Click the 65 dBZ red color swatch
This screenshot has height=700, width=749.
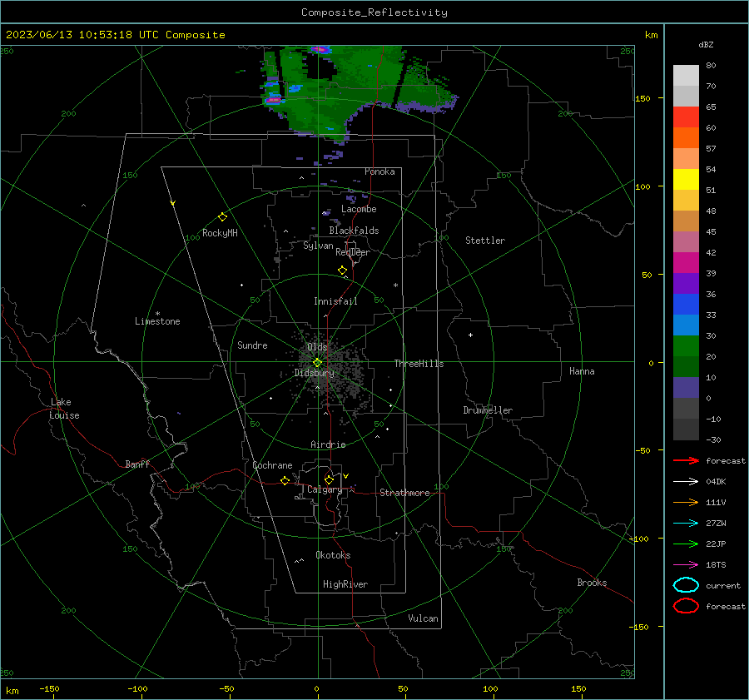click(686, 117)
